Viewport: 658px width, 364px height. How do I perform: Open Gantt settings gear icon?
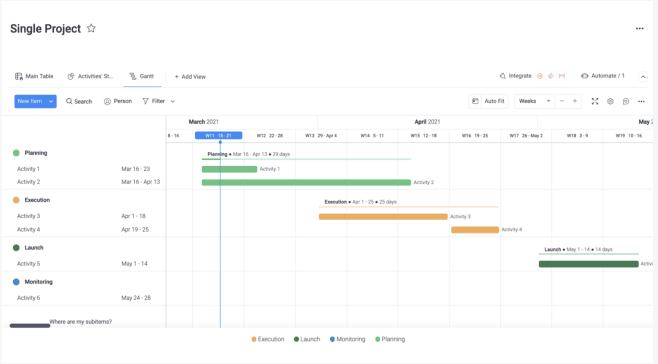coord(610,101)
